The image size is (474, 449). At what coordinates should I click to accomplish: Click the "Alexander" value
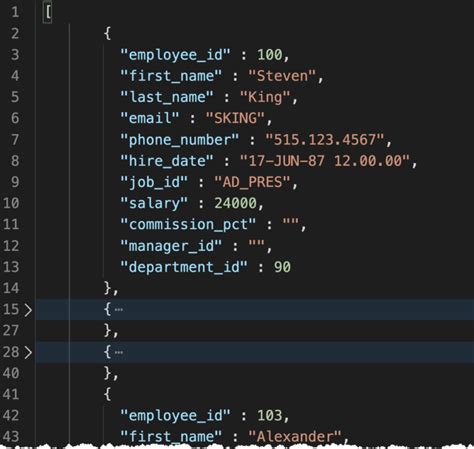click(x=295, y=437)
